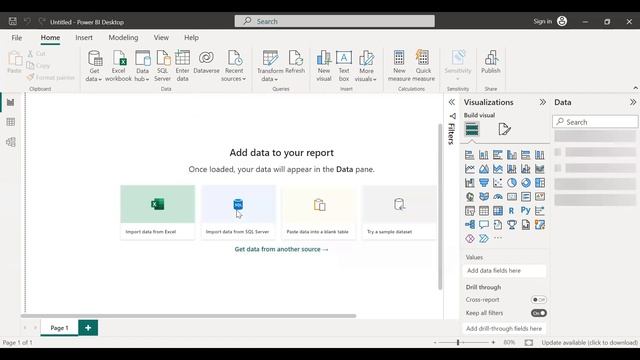This screenshot has width=640, height=360.
Task: Pick the gauge visual
Action: 498,197
